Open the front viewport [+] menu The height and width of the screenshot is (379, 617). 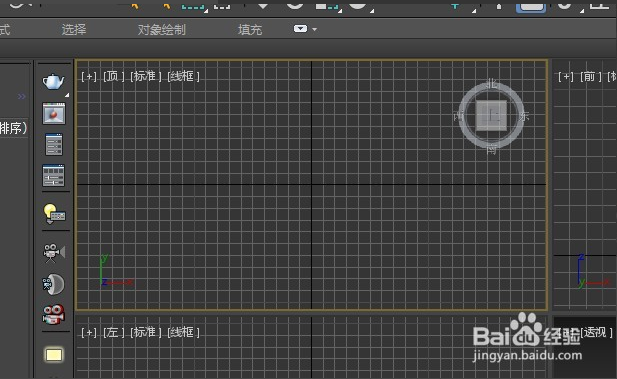pyautogui.click(x=566, y=76)
